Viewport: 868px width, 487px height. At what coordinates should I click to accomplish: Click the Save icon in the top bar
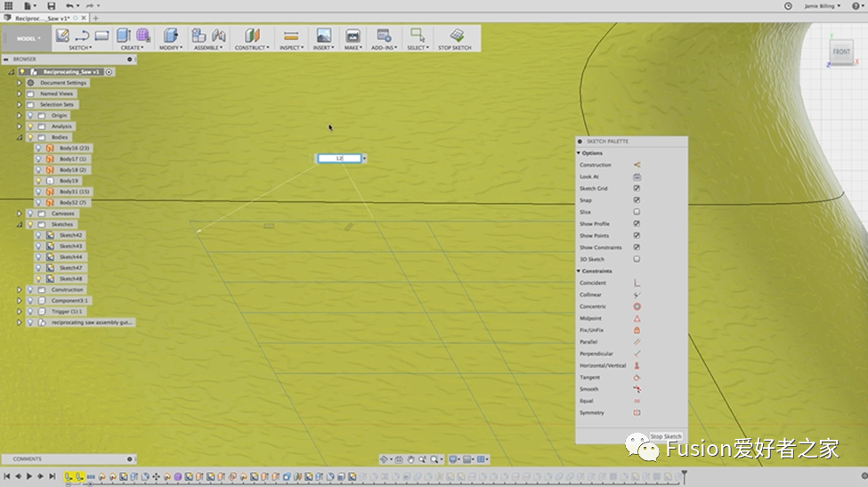(x=52, y=6)
